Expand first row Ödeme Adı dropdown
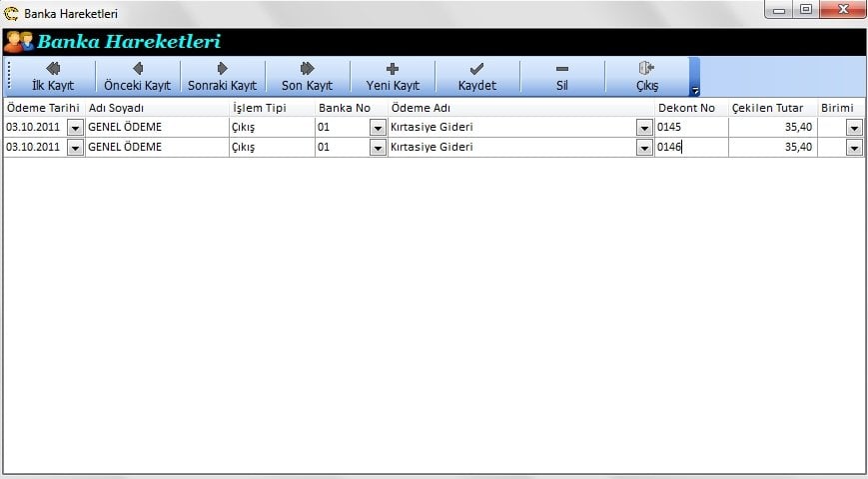This screenshot has width=868, height=479. coord(644,128)
